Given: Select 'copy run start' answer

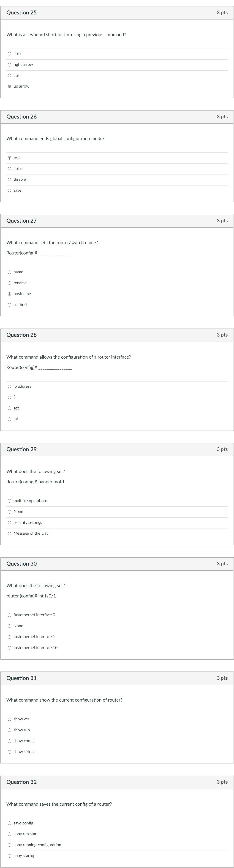Looking at the screenshot, I should point(9,834).
